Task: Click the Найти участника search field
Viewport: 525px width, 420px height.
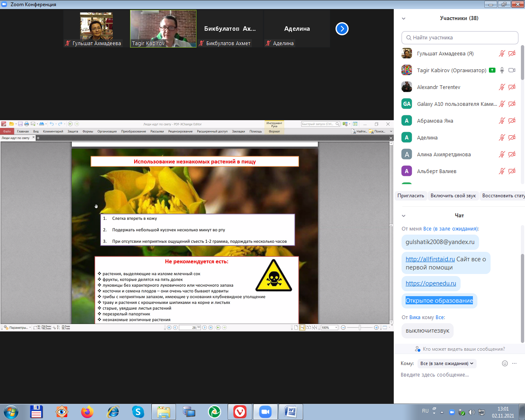Action: point(460,37)
